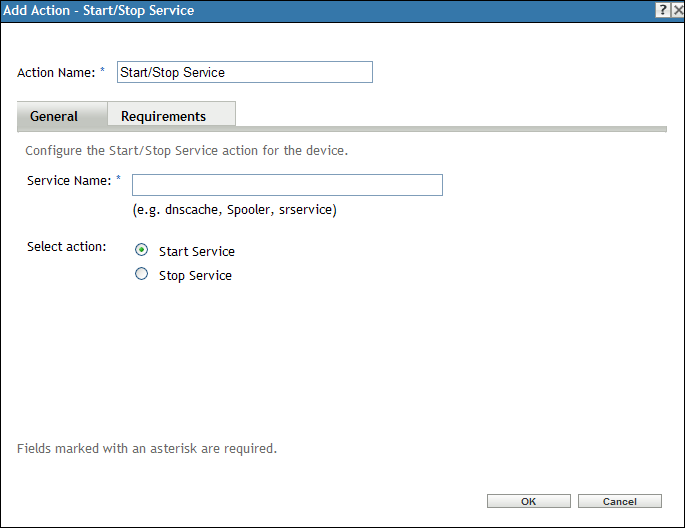Click the red asterisk beside Service Name
Image resolution: width=685 pixels, height=528 pixels.
point(119,179)
